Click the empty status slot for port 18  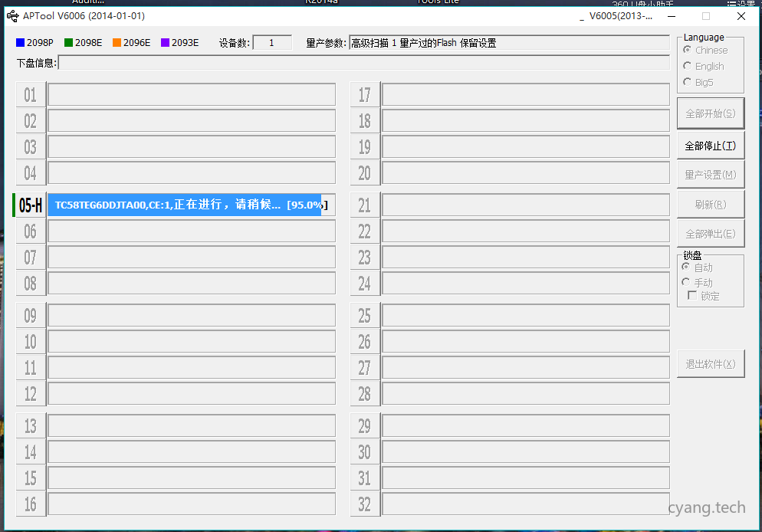[526, 121]
